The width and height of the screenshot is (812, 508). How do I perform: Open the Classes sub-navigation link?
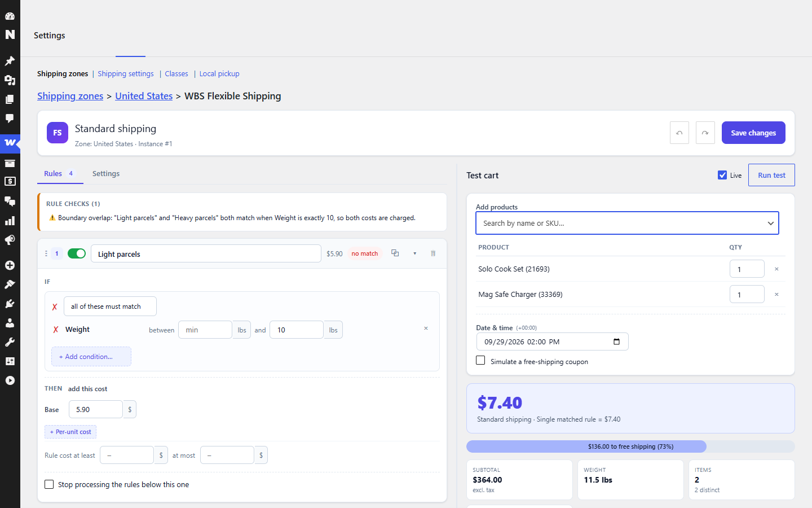pos(176,74)
